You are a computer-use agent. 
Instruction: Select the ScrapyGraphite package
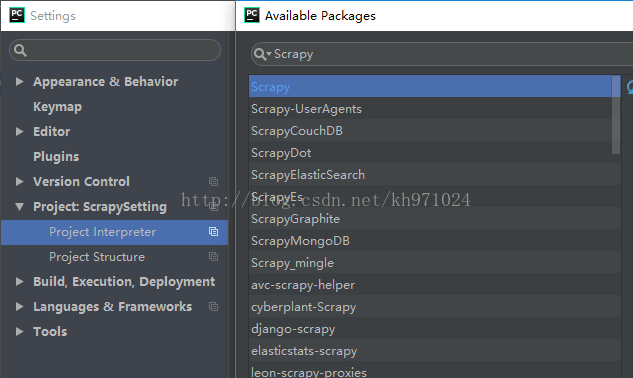tap(435, 219)
